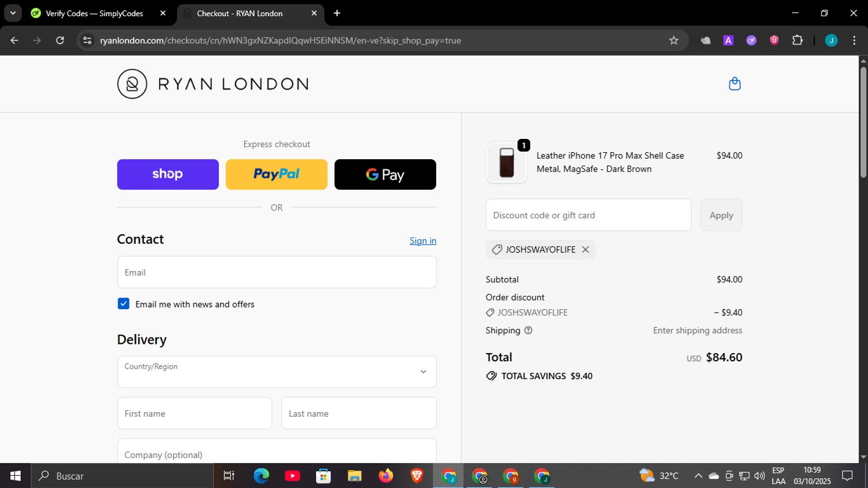
Task: Focus the Discount code or gift card field
Action: (589, 215)
